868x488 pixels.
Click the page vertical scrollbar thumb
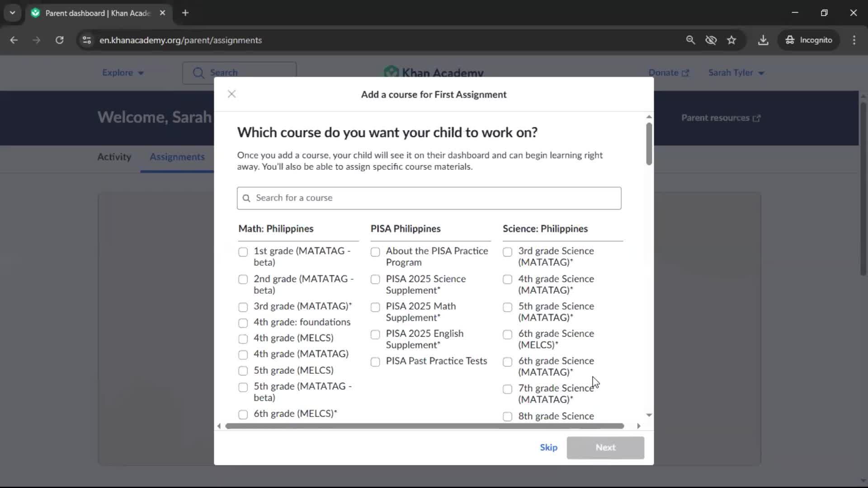click(x=863, y=189)
